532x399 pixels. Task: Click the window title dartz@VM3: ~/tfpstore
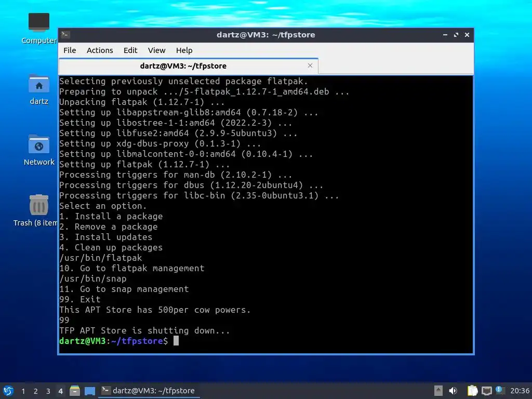click(265, 35)
